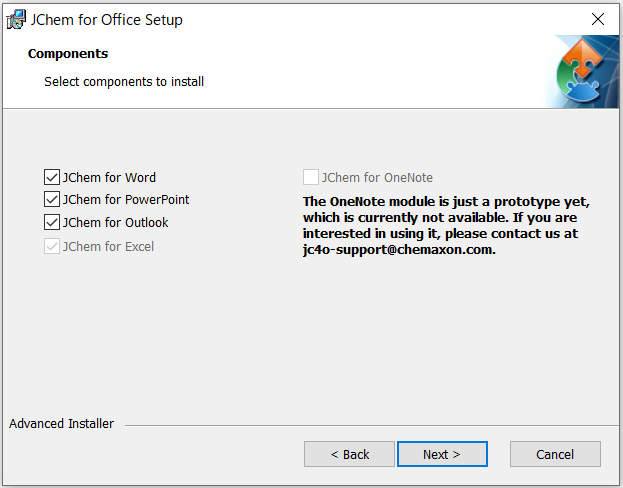Click the 'JChem for Office Setup' window title
The image size is (623, 488).
106,19
